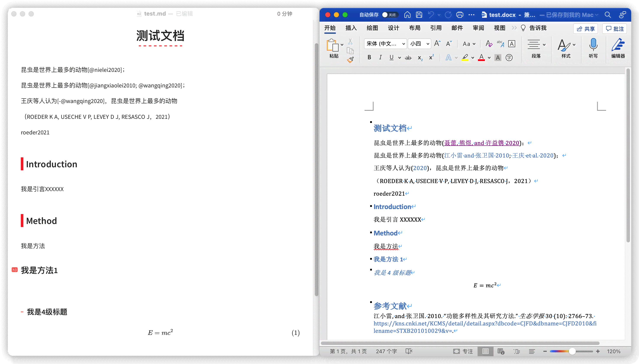Switch to the 插入 ribbon tab
Viewport: 639px width, 364px height.
click(x=351, y=28)
